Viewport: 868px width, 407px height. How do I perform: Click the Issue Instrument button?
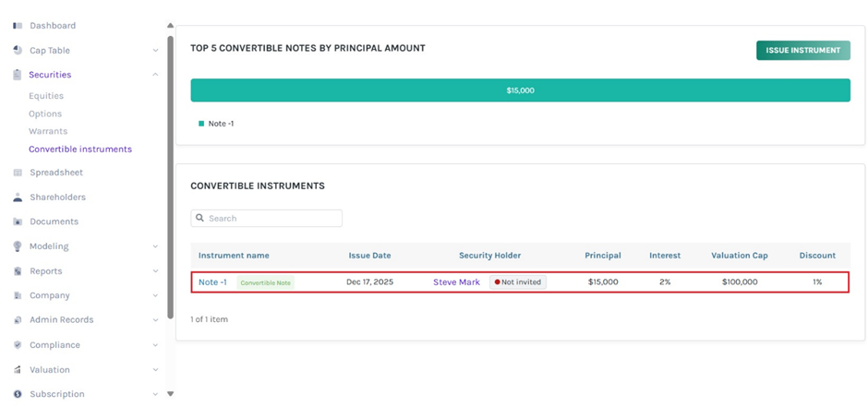(803, 51)
